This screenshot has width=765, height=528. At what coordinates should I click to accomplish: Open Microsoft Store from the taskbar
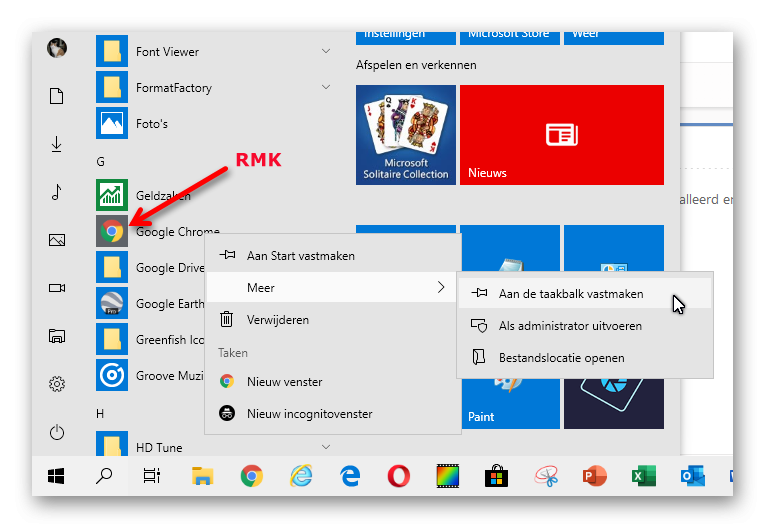click(x=497, y=476)
